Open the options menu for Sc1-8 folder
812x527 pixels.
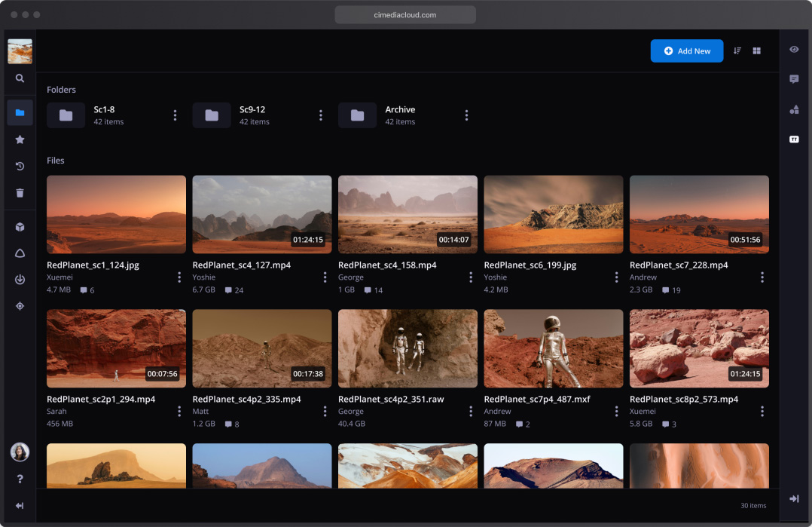(x=176, y=115)
